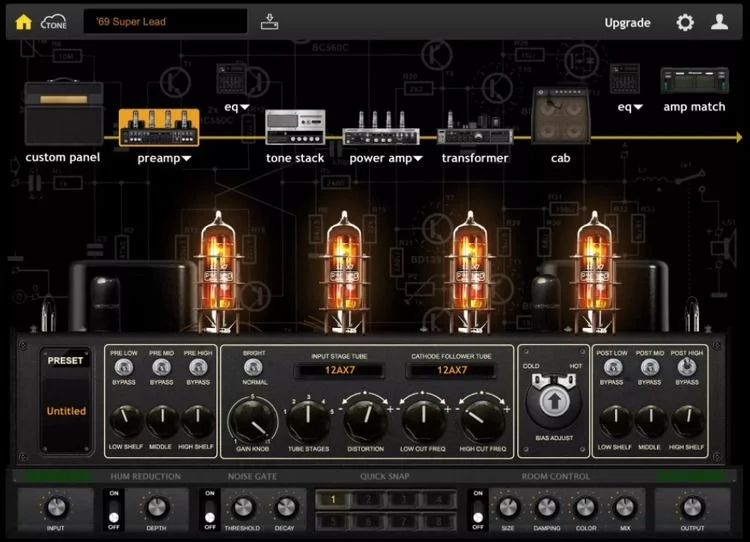Open the Input Stage Tube 12AX7 selector
The height and width of the screenshot is (542, 750).
point(339,370)
